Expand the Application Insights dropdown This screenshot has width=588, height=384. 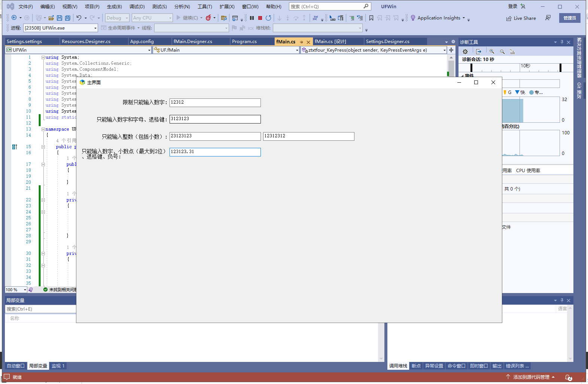464,18
